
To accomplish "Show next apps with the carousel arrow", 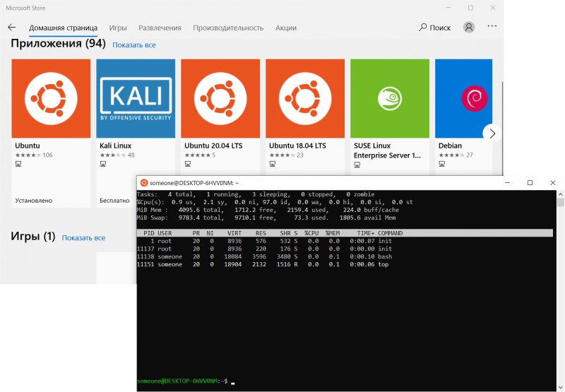I will pyautogui.click(x=492, y=133).
